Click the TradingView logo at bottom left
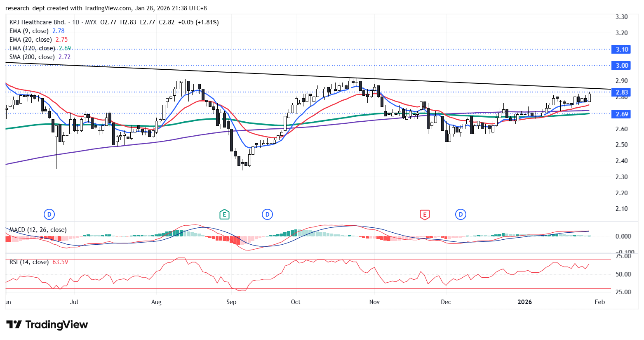The image size is (644, 340). click(x=47, y=325)
